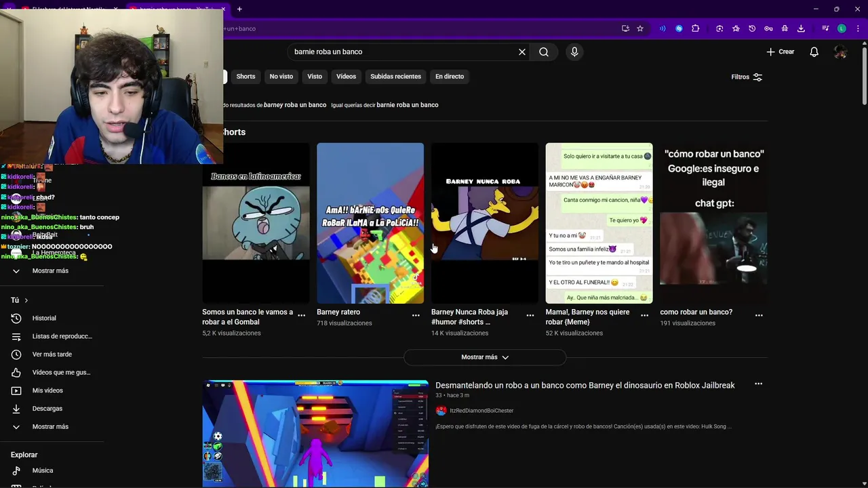Open options menu for 'Barney Nunca Roba' short
Image resolution: width=868 pixels, height=488 pixels.
click(x=530, y=315)
